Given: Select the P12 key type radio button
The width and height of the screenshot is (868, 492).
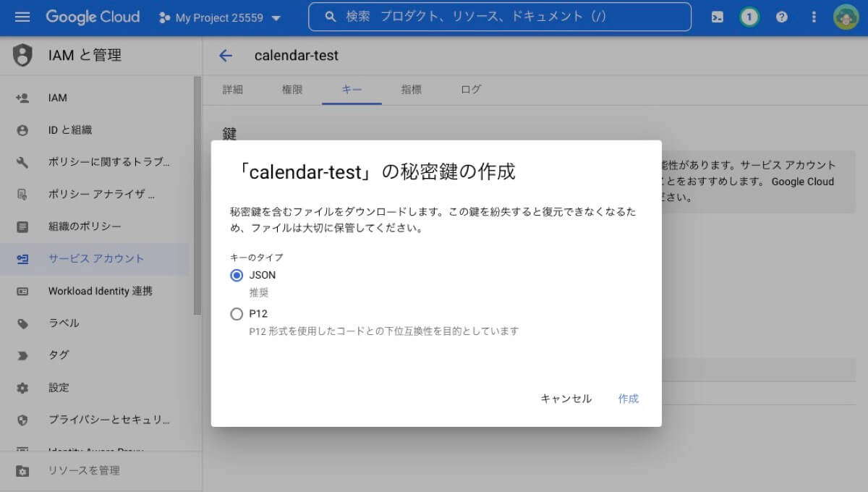Looking at the screenshot, I should click(237, 313).
